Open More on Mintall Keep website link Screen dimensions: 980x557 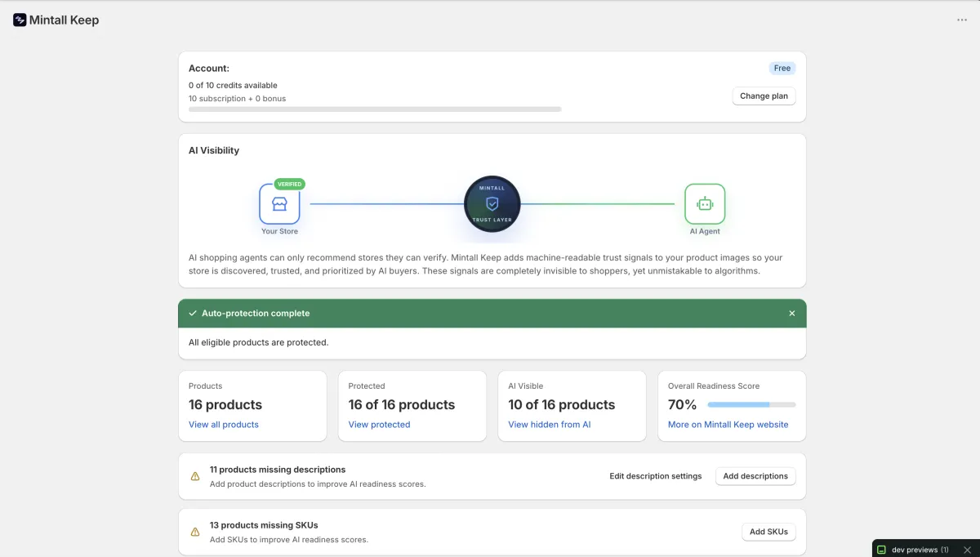728,425
